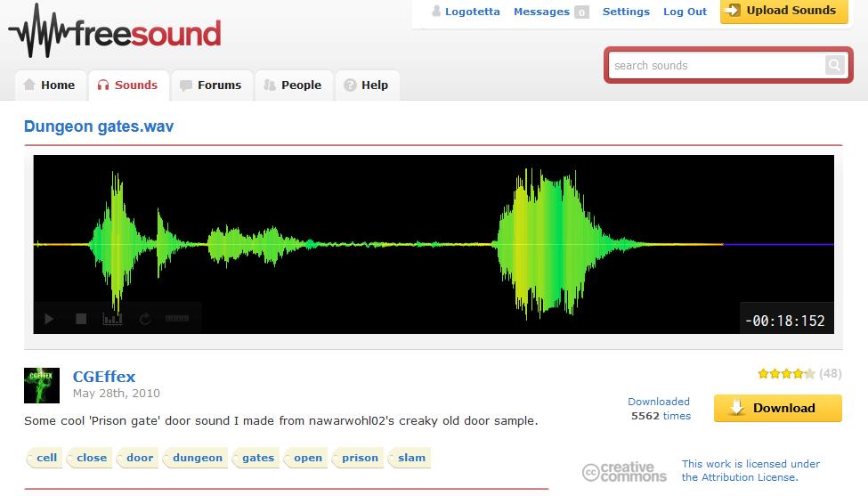The height and width of the screenshot is (496, 868).
Task: Click the search magnifier icon
Action: (x=833, y=65)
